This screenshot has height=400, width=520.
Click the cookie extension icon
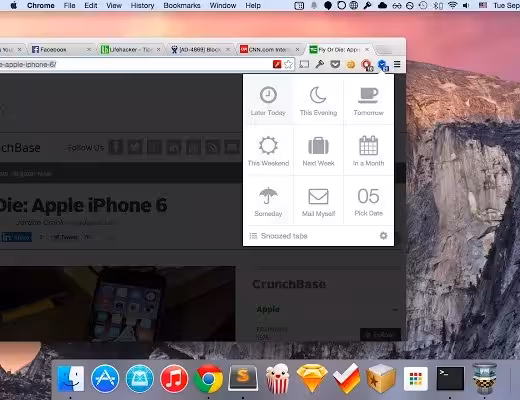351,64
